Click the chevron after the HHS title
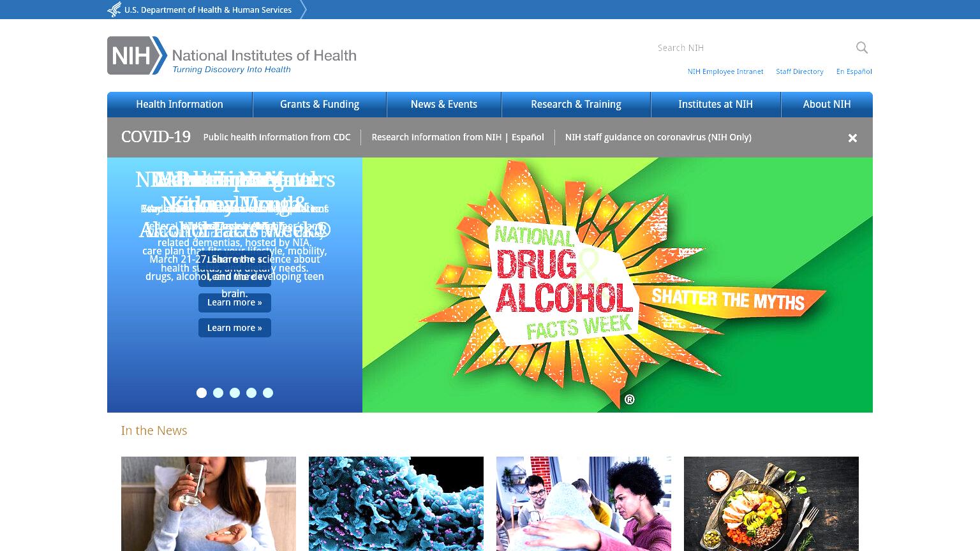980x551 pixels. point(303,10)
